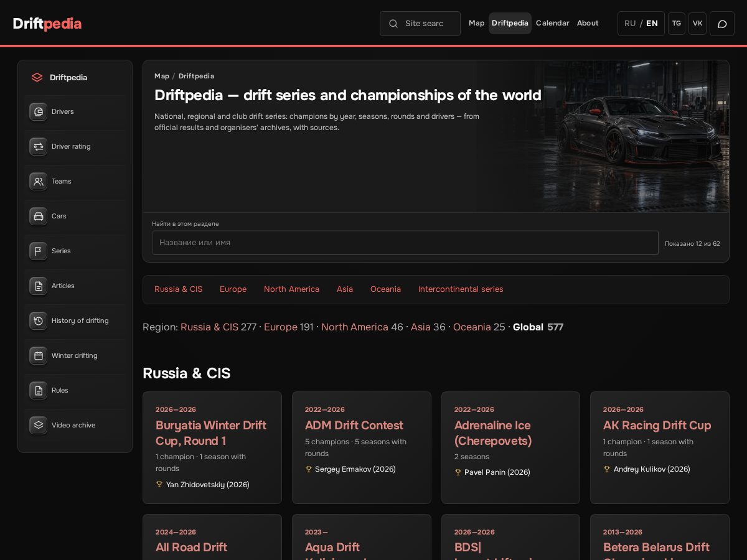Viewport: 747px width, 560px height.
Task: Open the Calendar menu item
Action: [x=553, y=23]
